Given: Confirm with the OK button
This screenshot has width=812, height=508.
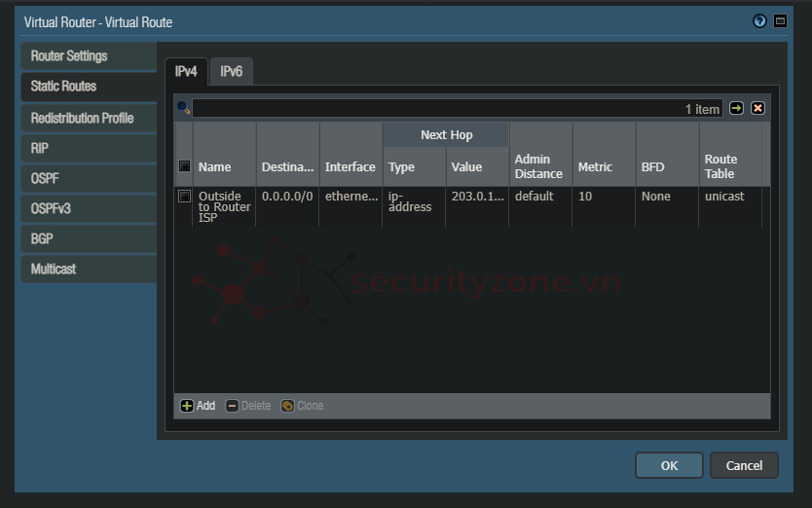Looking at the screenshot, I should coord(669,465).
